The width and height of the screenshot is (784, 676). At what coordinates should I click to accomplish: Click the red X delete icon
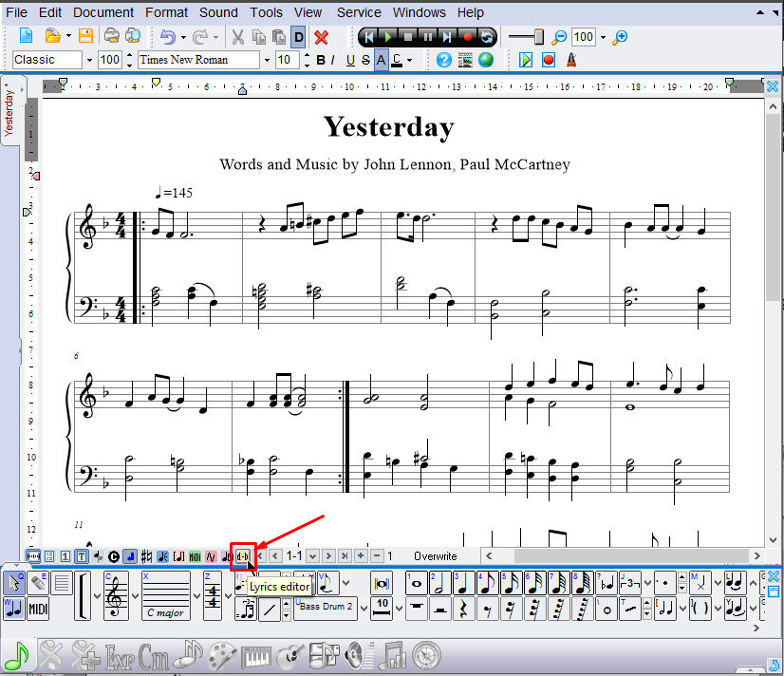click(321, 37)
